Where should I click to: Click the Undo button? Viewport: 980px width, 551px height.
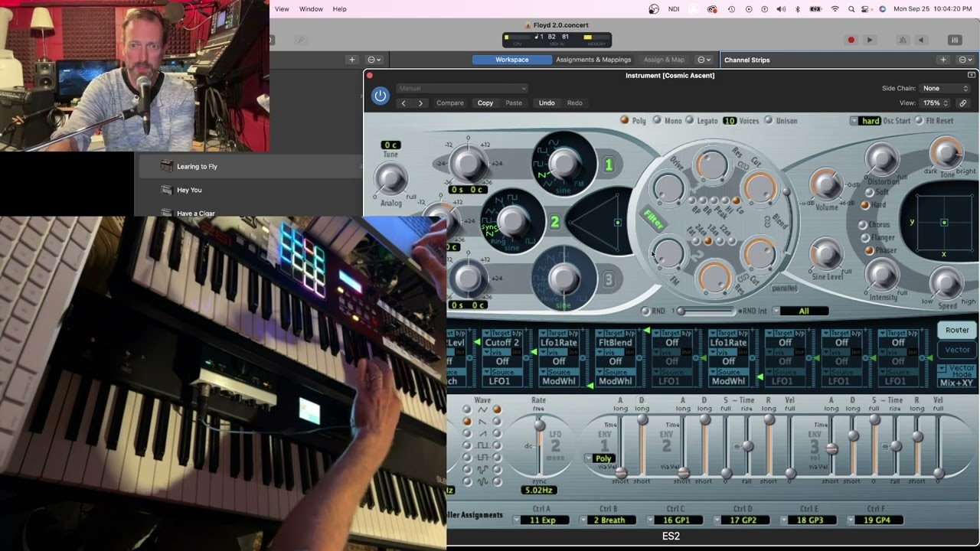coord(547,103)
